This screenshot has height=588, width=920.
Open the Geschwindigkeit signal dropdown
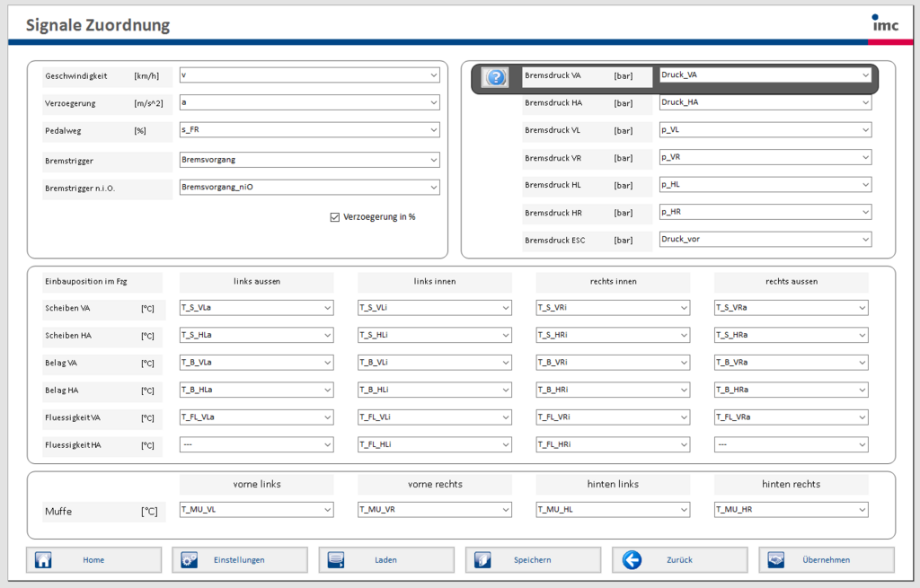pyautogui.click(x=309, y=75)
